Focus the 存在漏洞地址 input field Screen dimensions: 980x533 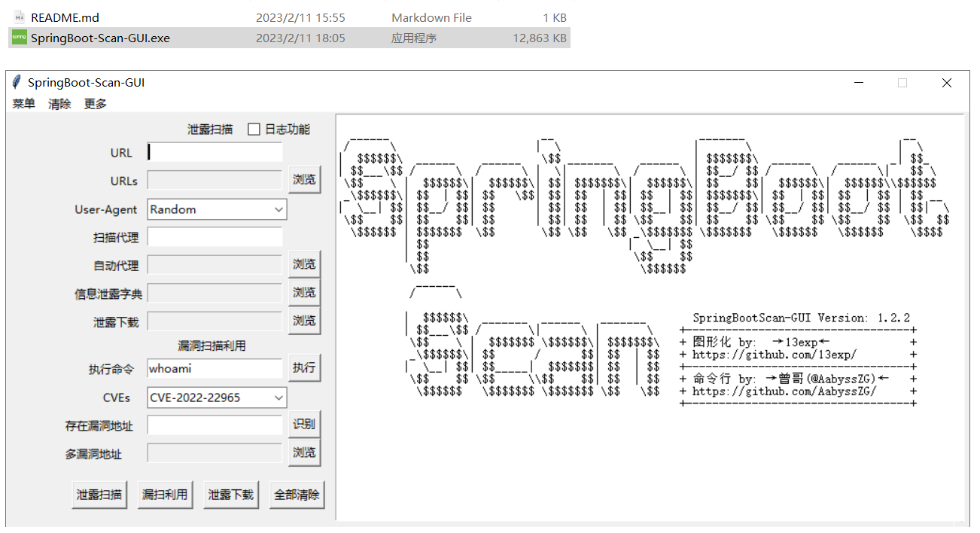pos(215,425)
